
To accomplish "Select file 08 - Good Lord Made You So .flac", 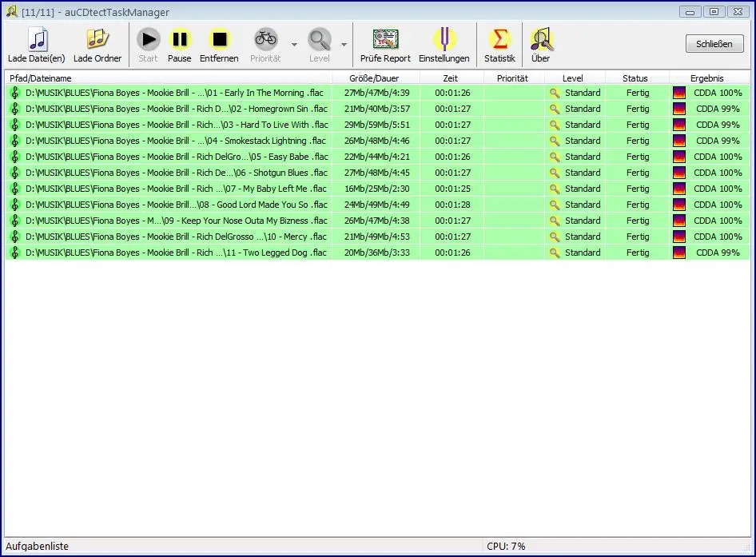I will click(177, 205).
